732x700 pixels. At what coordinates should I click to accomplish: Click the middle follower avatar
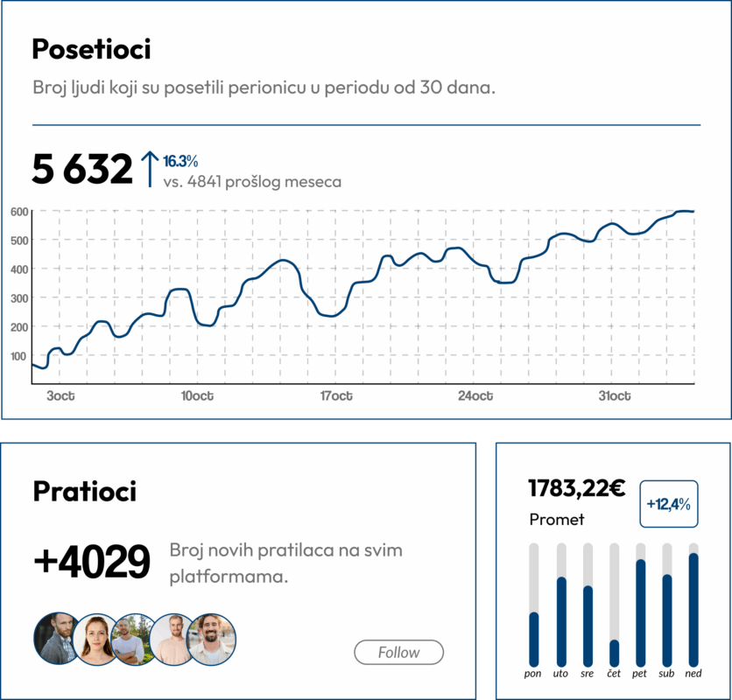(x=134, y=639)
